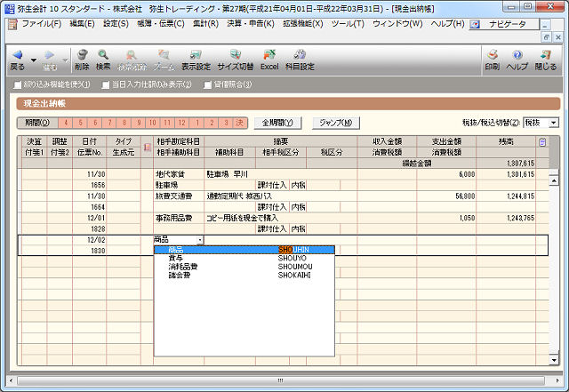Restore the inner document window button
The image size is (569, 392).
pyautogui.click(x=546, y=36)
